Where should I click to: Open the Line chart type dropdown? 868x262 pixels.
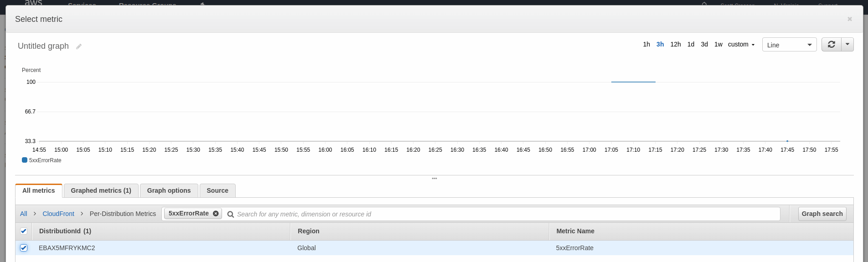point(789,45)
